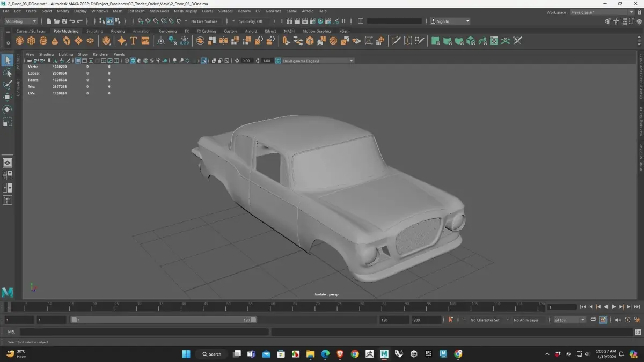Toggle the loop playback button

click(x=593, y=320)
